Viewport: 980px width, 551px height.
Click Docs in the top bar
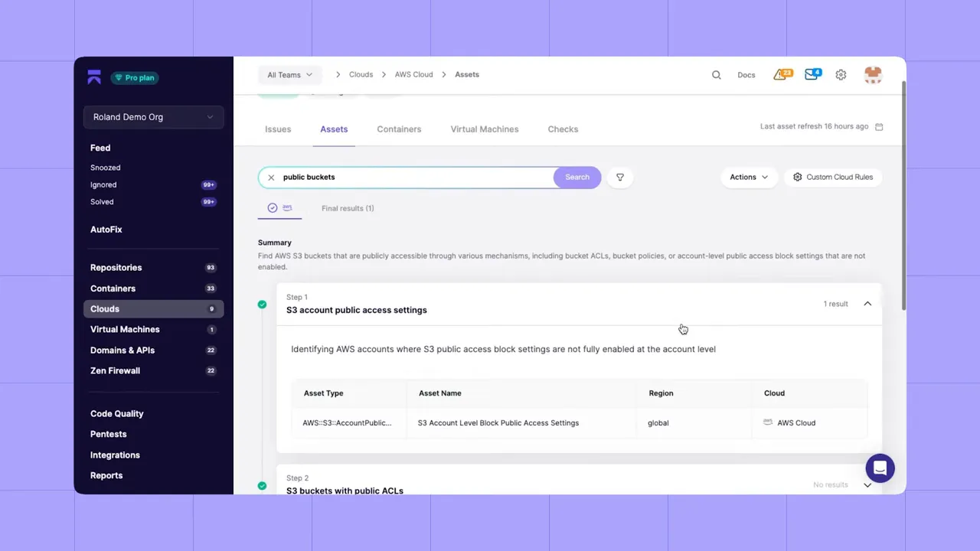746,74
